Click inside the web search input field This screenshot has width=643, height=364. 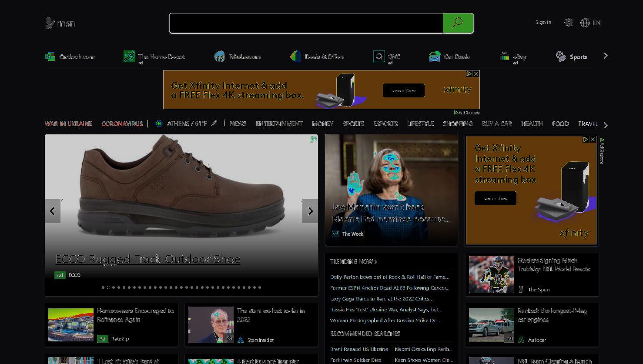pyautogui.click(x=306, y=23)
